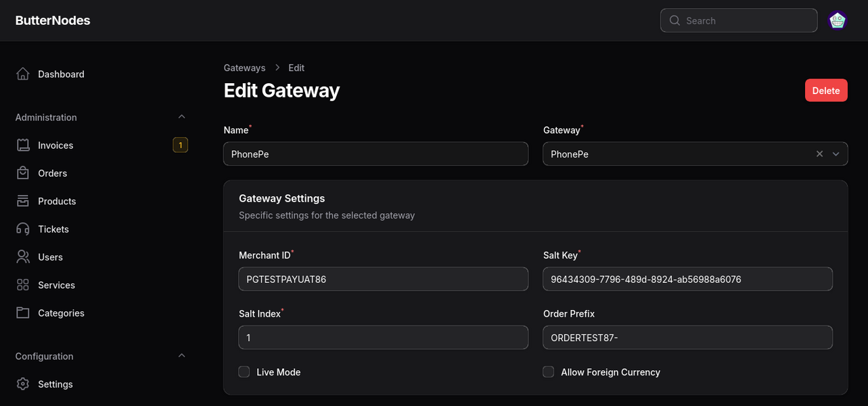
Task: Click the red Delete button
Action: point(826,91)
